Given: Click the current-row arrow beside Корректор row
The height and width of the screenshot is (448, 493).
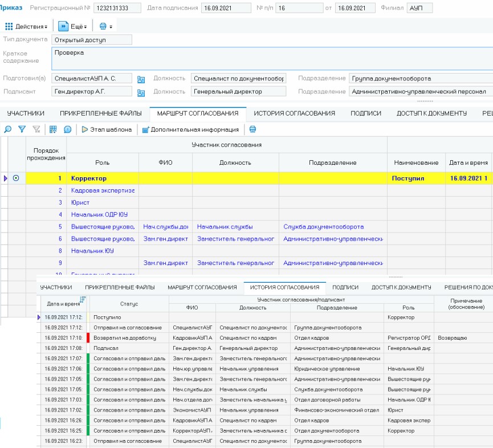Looking at the screenshot, I should 5,178.
